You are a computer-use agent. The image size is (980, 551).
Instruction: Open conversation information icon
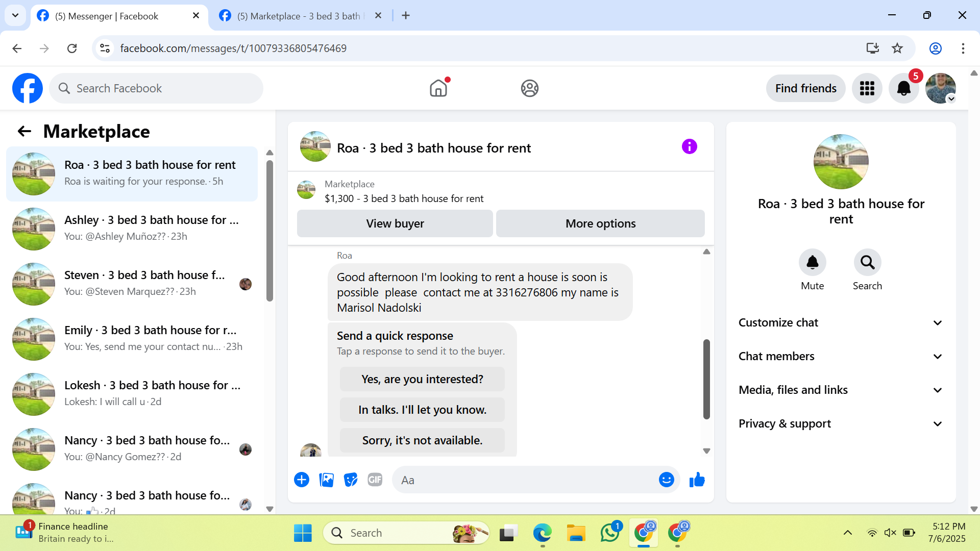[x=689, y=147]
